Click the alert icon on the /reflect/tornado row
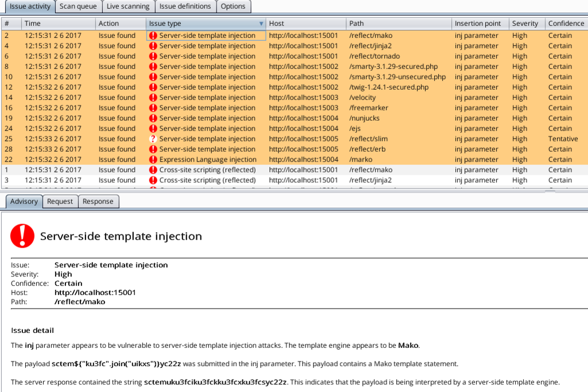 [153, 56]
